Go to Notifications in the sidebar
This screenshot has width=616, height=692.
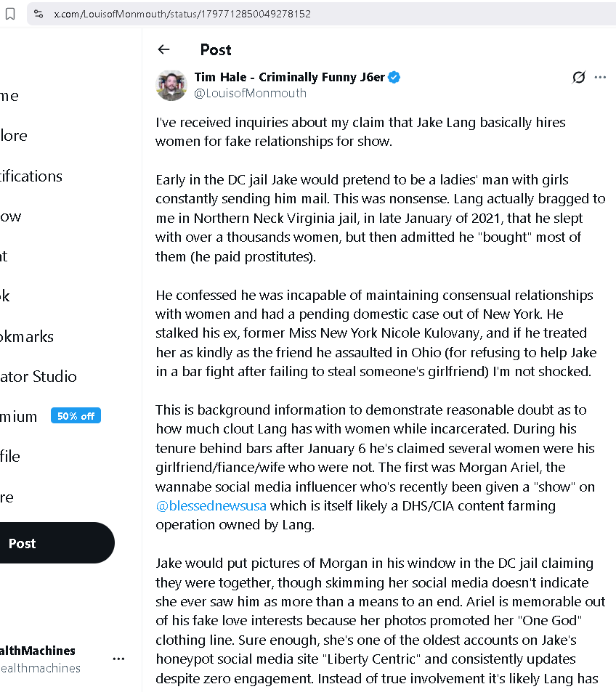(x=31, y=176)
